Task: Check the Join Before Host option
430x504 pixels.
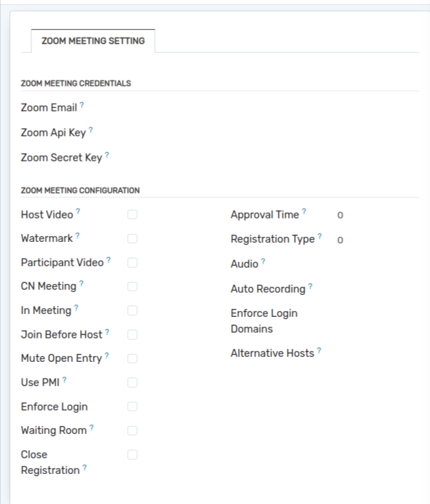Action: point(132,335)
